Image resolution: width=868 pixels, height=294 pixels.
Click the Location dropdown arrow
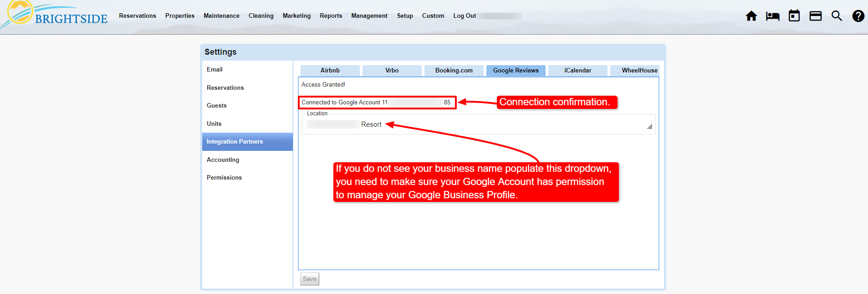[x=649, y=126]
